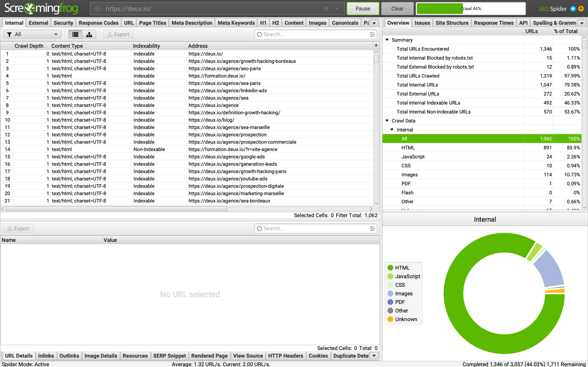
Task: Click the HTML legend green swatch
Action: [390, 268]
